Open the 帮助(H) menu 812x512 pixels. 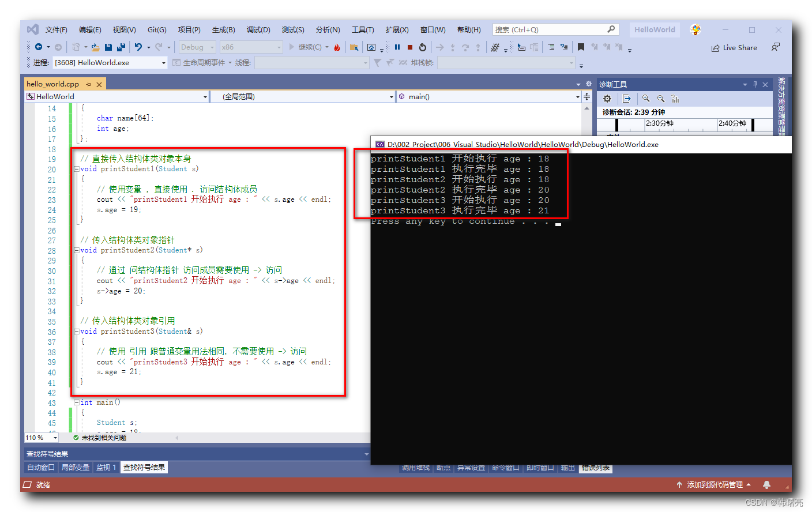click(x=469, y=29)
